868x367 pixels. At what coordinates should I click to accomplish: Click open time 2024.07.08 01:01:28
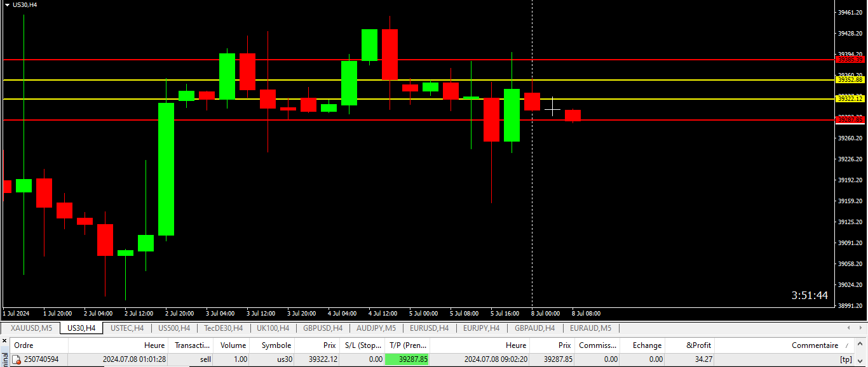pyautogui.click(x=135, y=360)
